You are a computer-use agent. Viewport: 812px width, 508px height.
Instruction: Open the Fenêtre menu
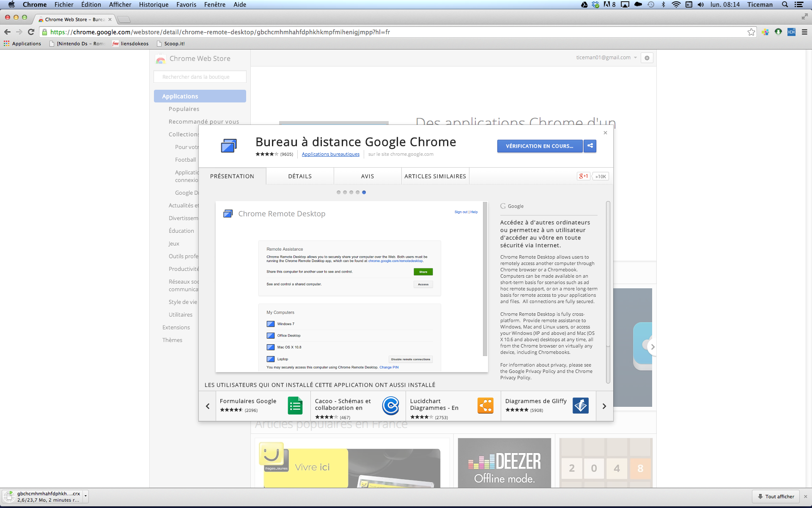tap(215, 5)
